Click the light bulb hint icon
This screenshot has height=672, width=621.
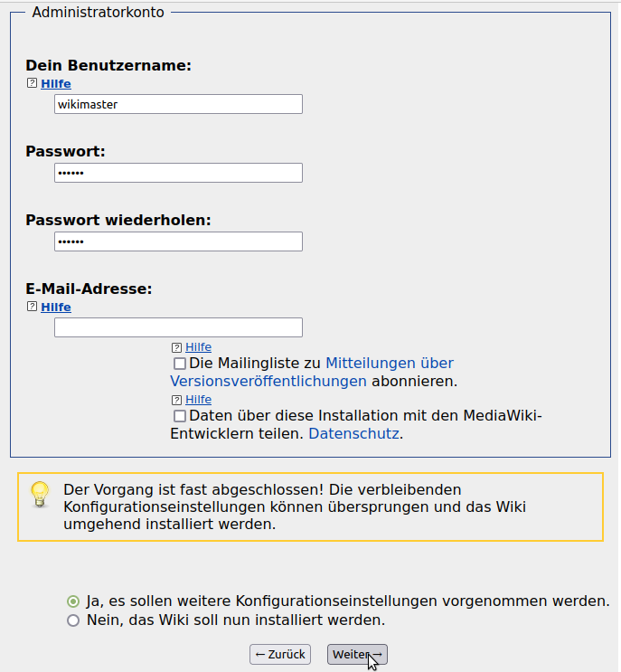point(39,494)
